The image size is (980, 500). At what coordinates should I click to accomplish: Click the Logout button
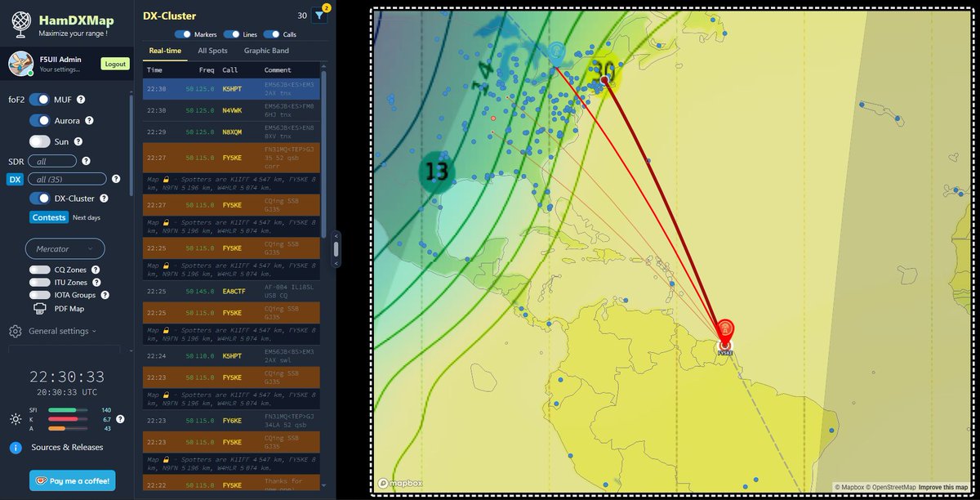[x=115, y=64]
